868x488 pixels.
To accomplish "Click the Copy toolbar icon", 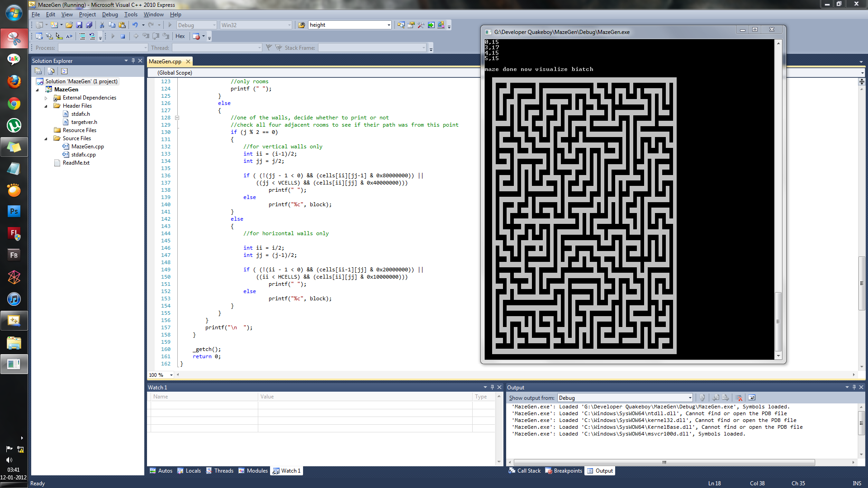I will [112, 25].
